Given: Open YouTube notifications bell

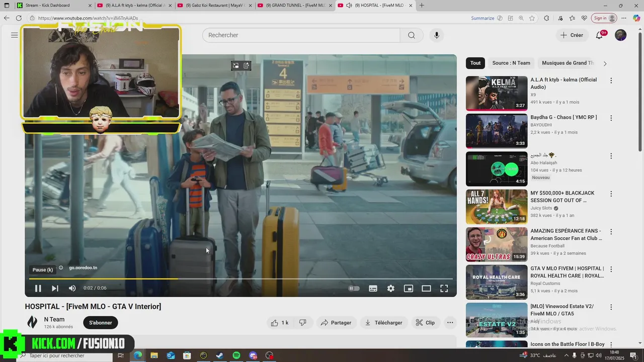Looking at the screenshot, I should (x=599, y=35).
